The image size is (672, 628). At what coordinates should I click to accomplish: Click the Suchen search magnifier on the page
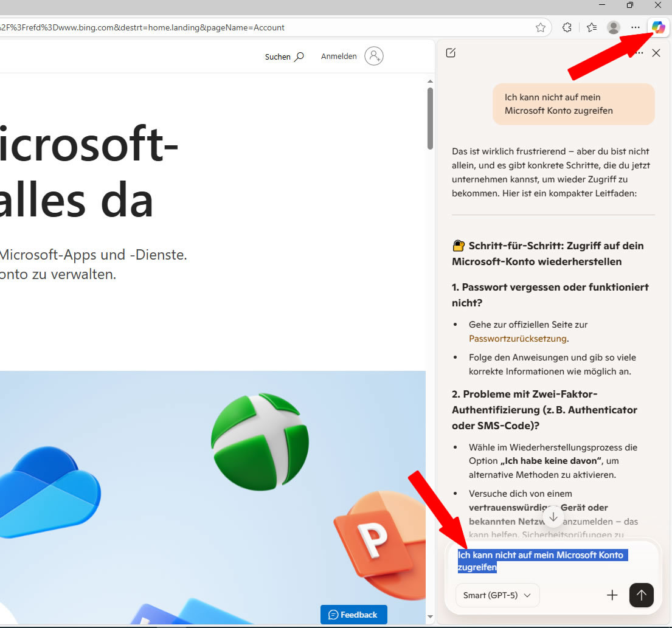[300, 57]
